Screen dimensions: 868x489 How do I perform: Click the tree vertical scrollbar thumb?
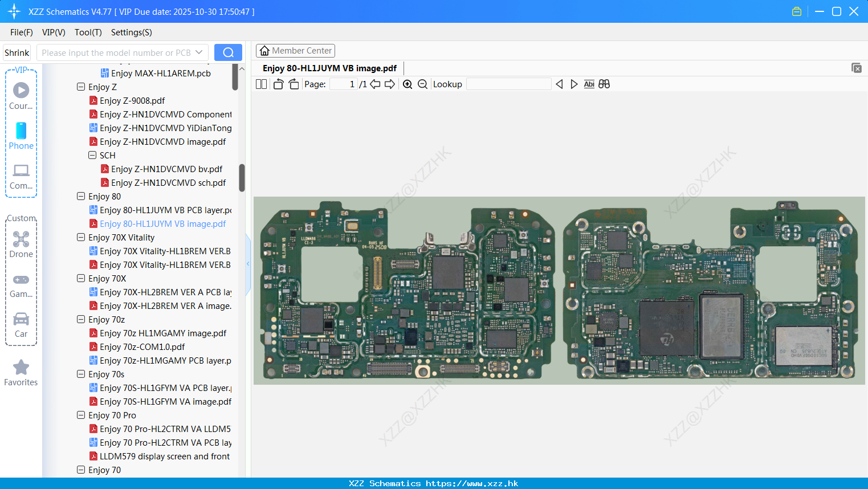(x=242, y=178)
